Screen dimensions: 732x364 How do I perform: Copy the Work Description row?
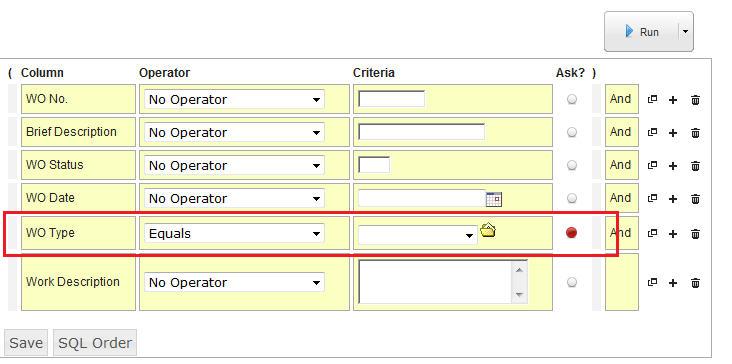coord(653,282)
